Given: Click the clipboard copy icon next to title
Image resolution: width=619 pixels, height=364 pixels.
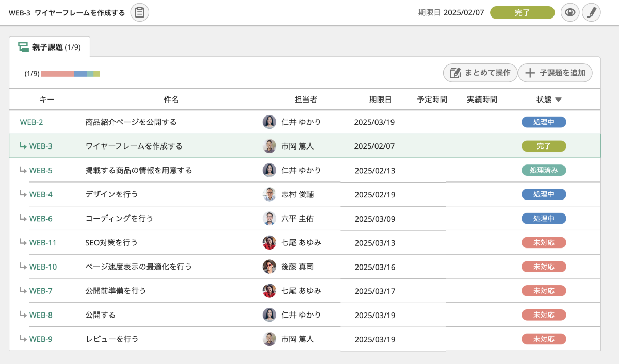Looking at the screenshot, I should [x=139, y=12].
